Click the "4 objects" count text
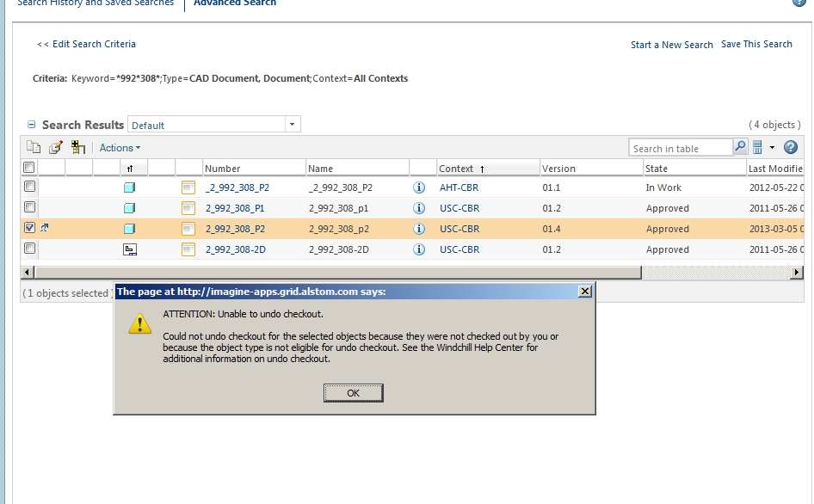Screen dimensions: 814x504 click(774, 125)
